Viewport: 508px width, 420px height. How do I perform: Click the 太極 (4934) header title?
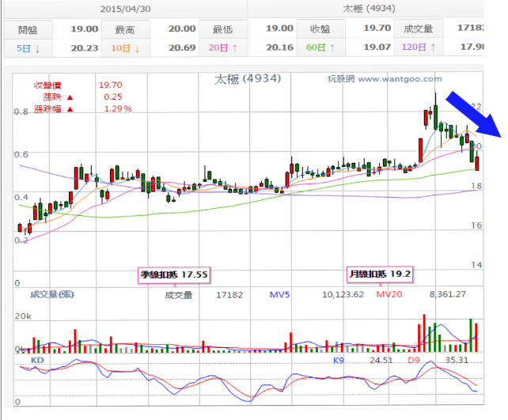coord(369,9)
